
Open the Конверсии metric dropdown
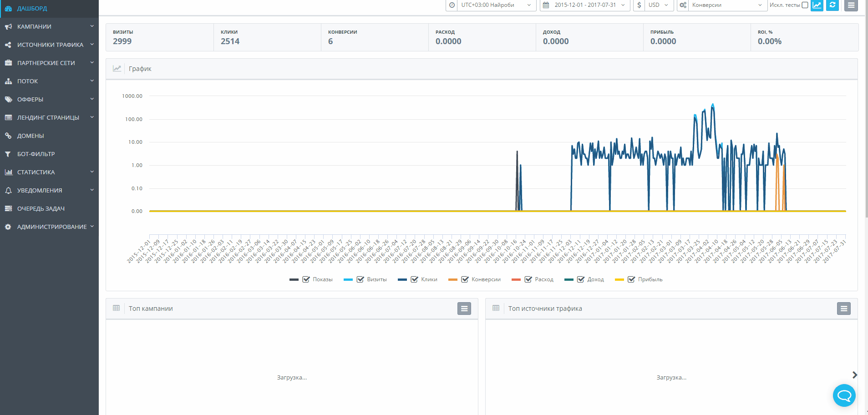pos(727,5)
